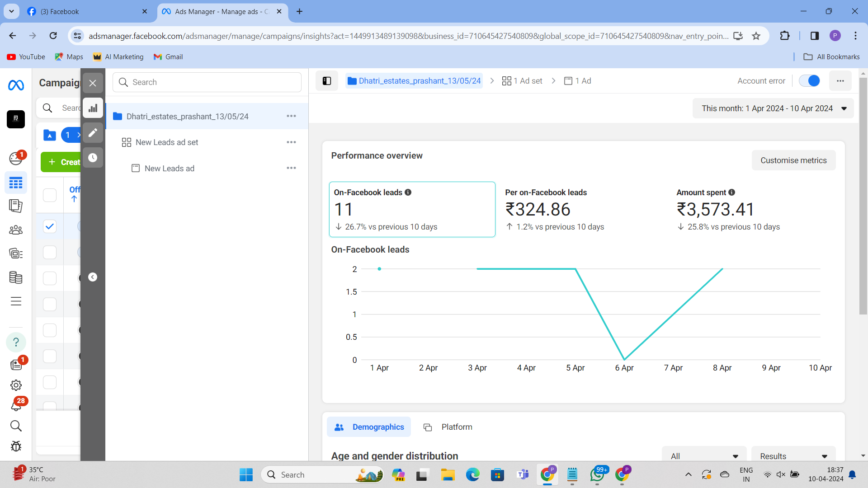Enable the checkbox next to Dhatri_estates campaign
Screen dimensions: 868x488
point(50,226)
